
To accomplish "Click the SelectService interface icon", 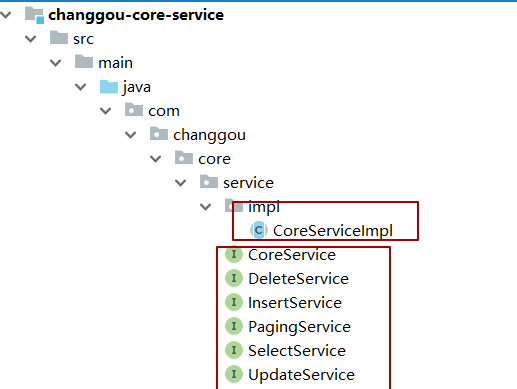I will click(234, 350).
